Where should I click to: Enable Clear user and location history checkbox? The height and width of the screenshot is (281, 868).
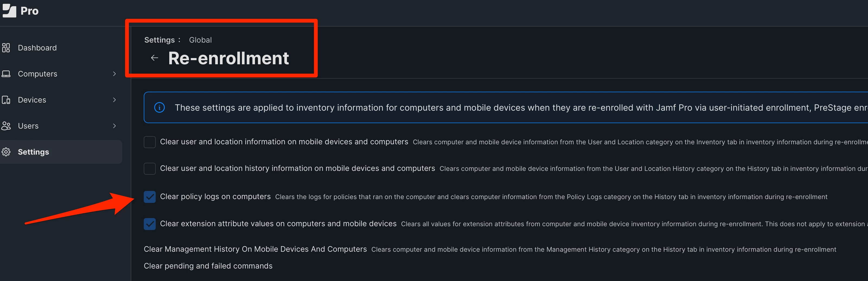pyautogui.click(x=150, y=169)
